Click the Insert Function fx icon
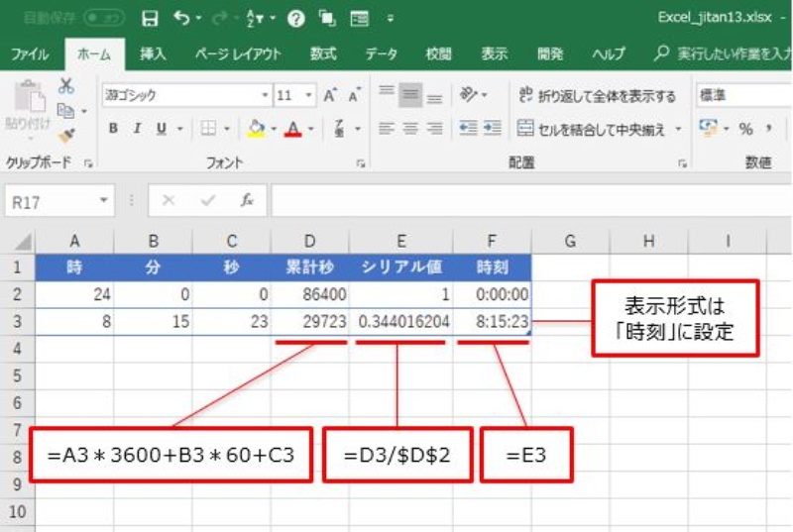The width and height of the screenshot is (793, 532). tap(247, 200)
